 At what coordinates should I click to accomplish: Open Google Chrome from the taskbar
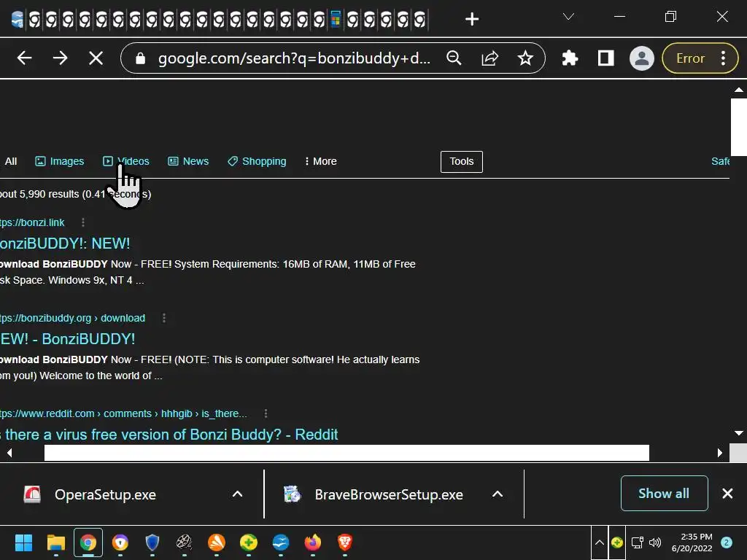[88, 542]
